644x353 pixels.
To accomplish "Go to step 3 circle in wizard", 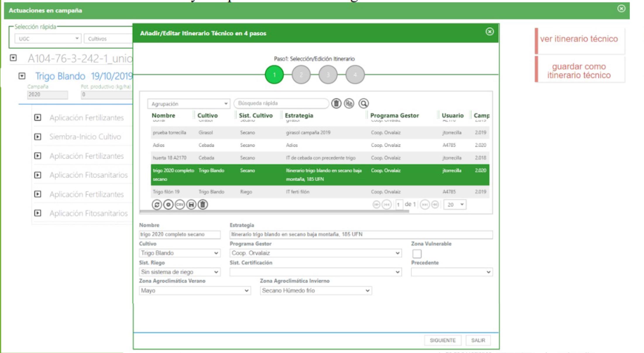I will 328,75.
